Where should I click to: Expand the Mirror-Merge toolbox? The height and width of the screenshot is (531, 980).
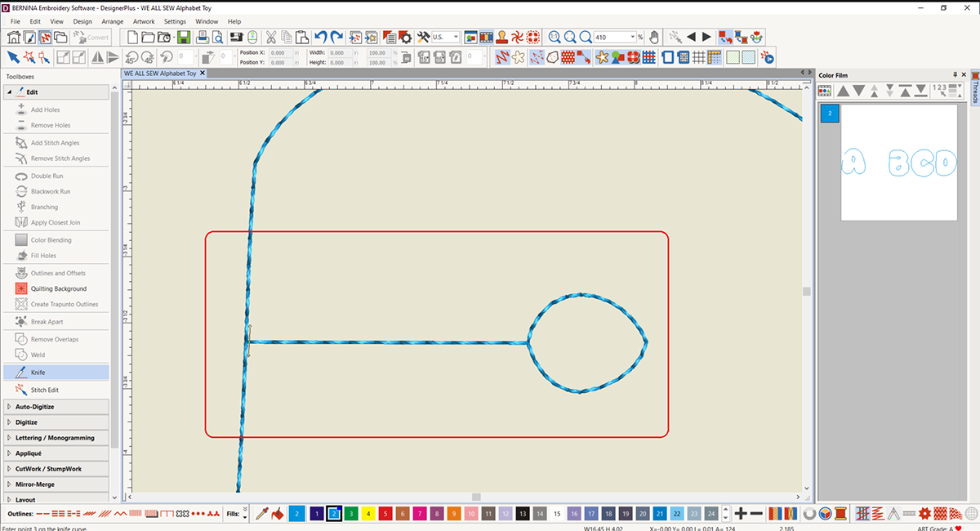coord(56,484)
